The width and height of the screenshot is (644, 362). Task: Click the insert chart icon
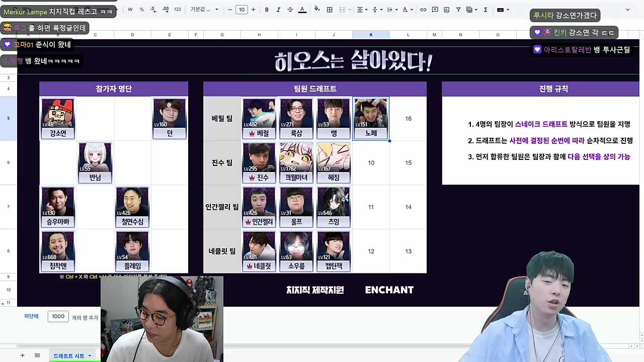pos(446,10)
